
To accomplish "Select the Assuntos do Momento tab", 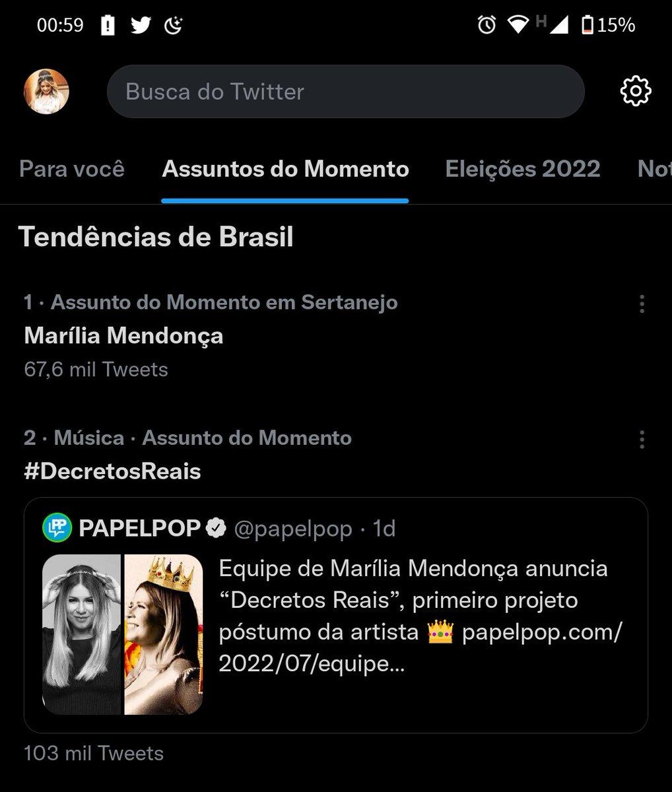I will tap(285, 169).
